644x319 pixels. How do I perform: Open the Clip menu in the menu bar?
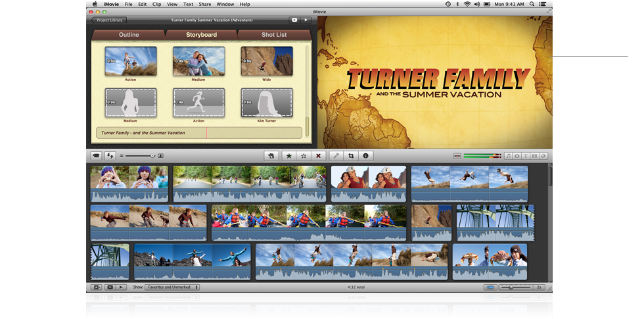(156, 4)
